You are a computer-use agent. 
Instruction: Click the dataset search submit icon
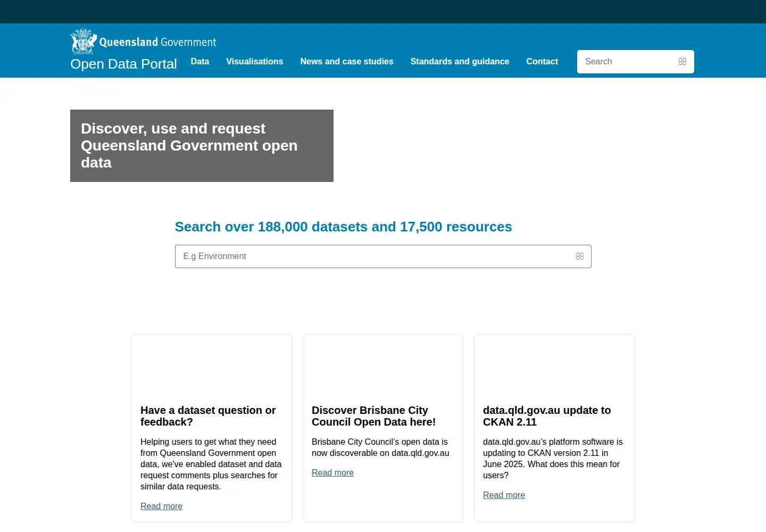[x=580, y=256]
